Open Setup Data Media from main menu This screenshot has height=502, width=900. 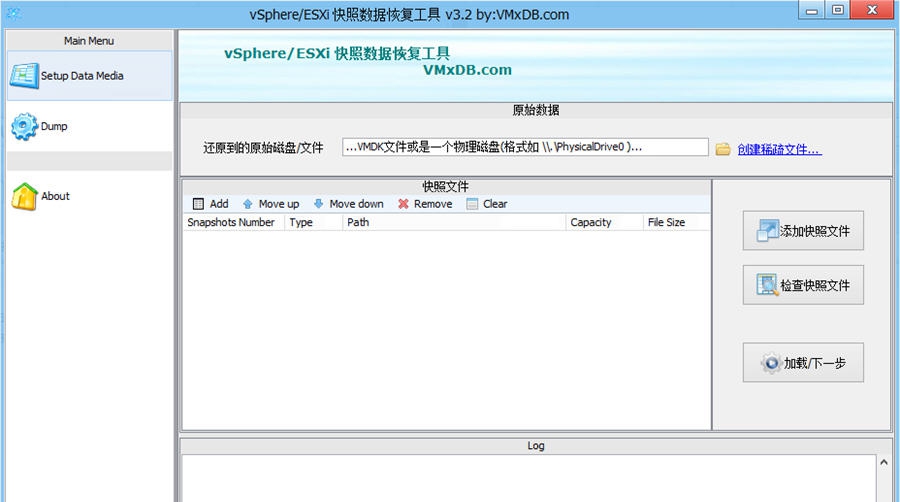(x=89, y=76)
